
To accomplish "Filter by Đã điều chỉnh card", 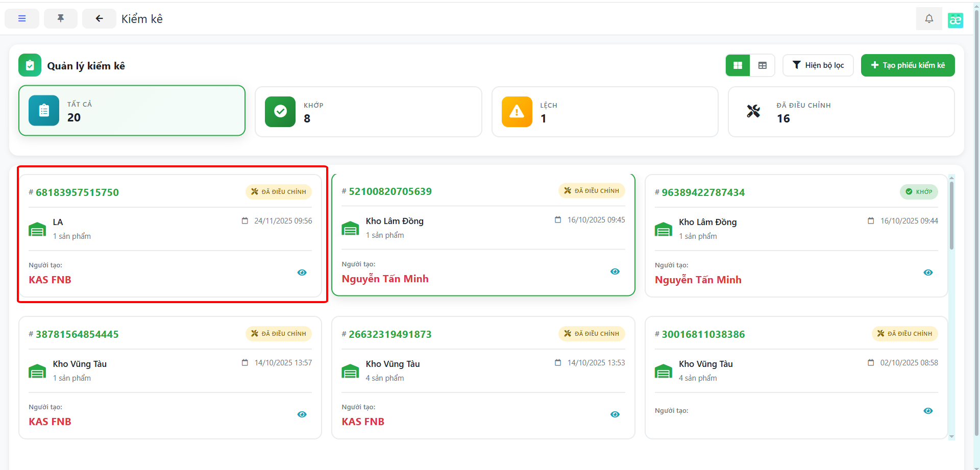I will click(x=841, y=112).
